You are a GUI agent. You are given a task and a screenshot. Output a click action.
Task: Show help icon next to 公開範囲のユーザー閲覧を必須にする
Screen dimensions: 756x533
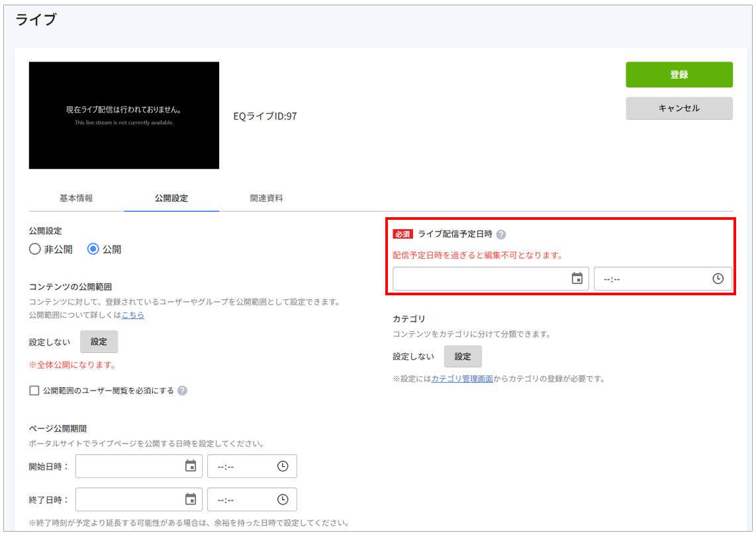coord(182,391)
